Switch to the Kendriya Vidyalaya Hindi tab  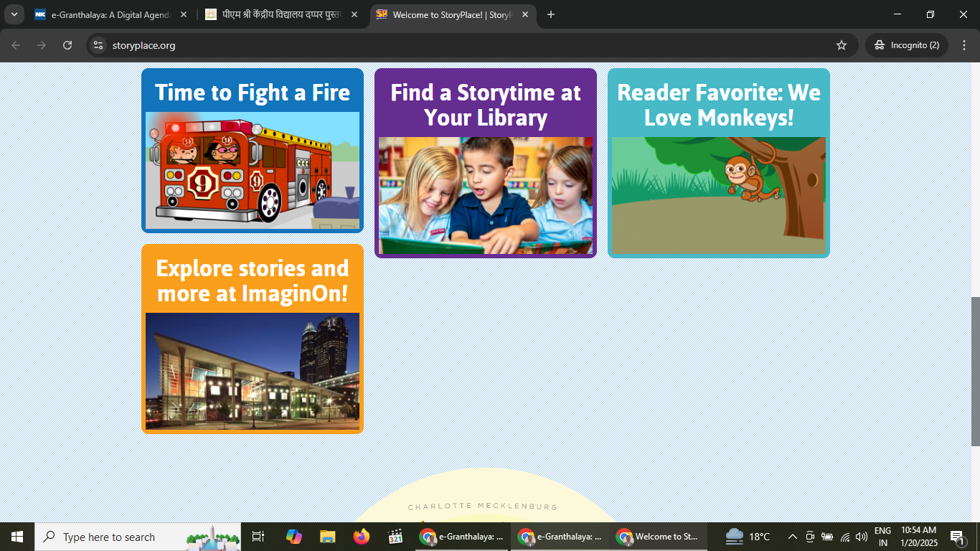282,14
